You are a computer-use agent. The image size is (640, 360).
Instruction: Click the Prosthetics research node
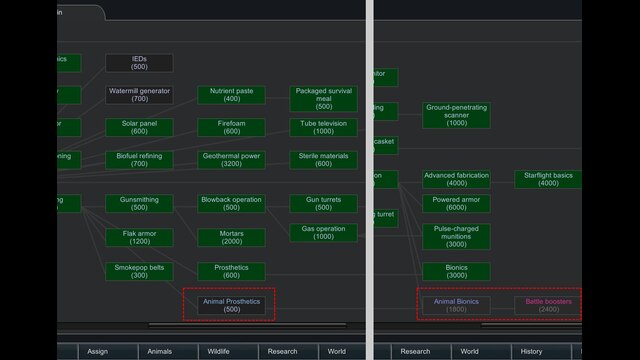(231, 271)
